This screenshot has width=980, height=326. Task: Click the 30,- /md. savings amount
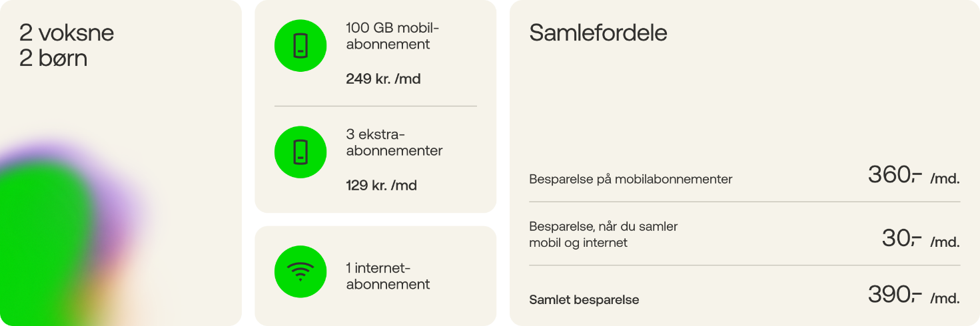point(920,239)
